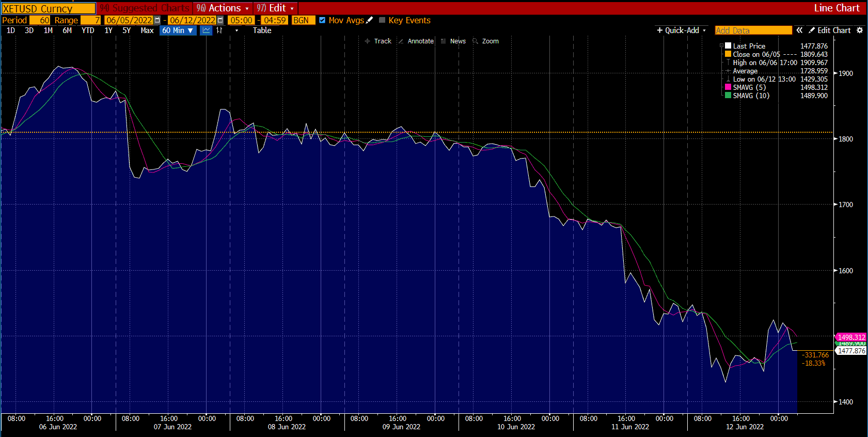
Task: Activate the Track crosshair tool
Action: pyautogui.click(x=378, y=41)
